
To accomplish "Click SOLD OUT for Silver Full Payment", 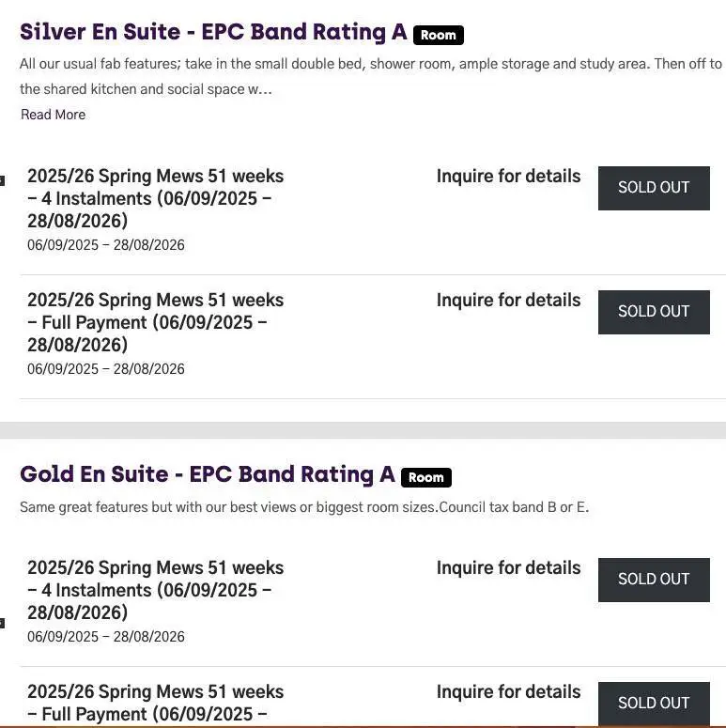I will tap(654, 312).
